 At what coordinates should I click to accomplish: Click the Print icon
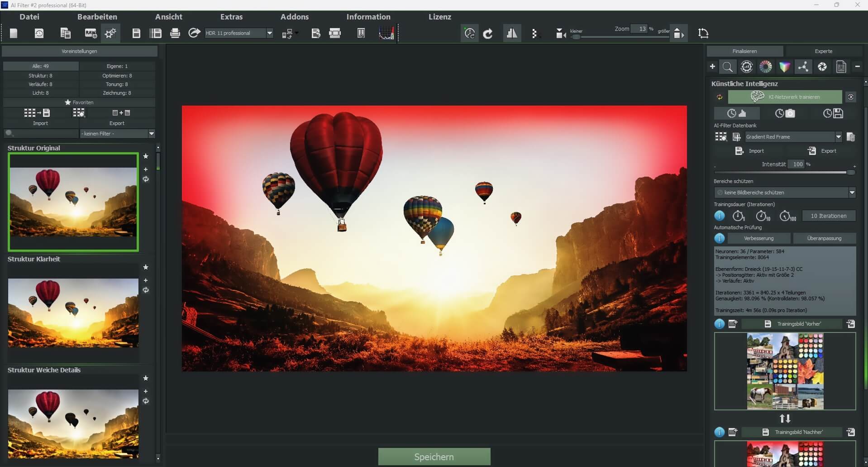pyautogui.click(x=175, y=33)
